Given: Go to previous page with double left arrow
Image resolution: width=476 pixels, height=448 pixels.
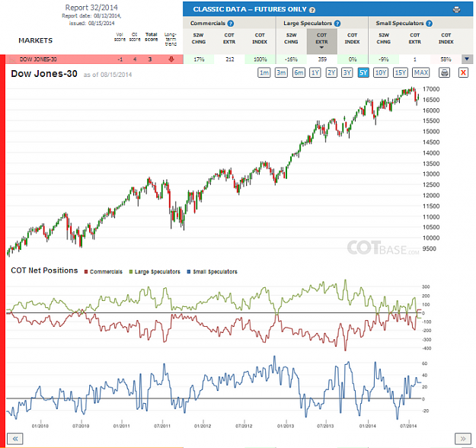Looking at the screenshot, I should 15,439.
